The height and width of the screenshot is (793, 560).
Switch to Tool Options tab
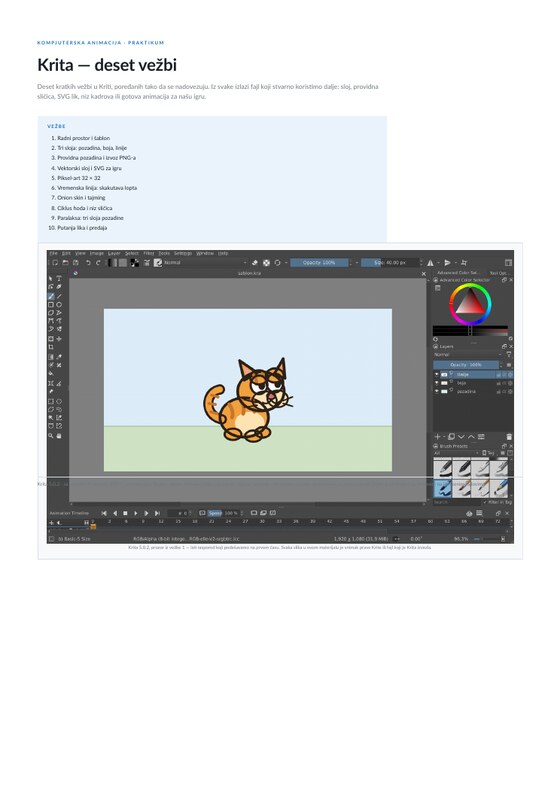tap(498, 273)
